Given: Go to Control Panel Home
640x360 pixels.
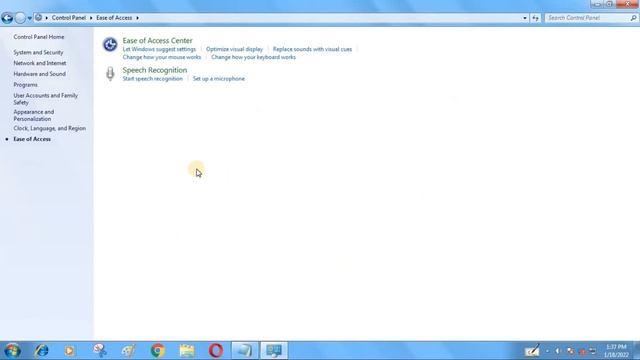Looking at the screenshot, I should coord(39,37).
